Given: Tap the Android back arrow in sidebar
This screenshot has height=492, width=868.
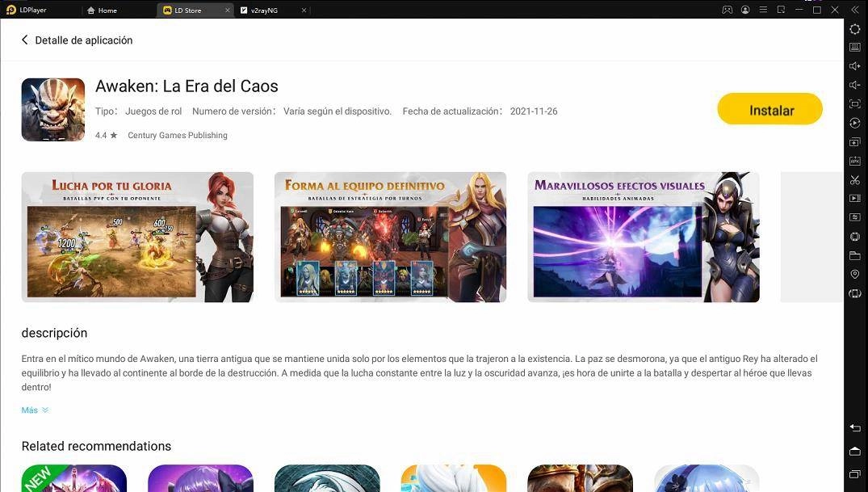Looking at the screenshot, I should pos(855,427).
